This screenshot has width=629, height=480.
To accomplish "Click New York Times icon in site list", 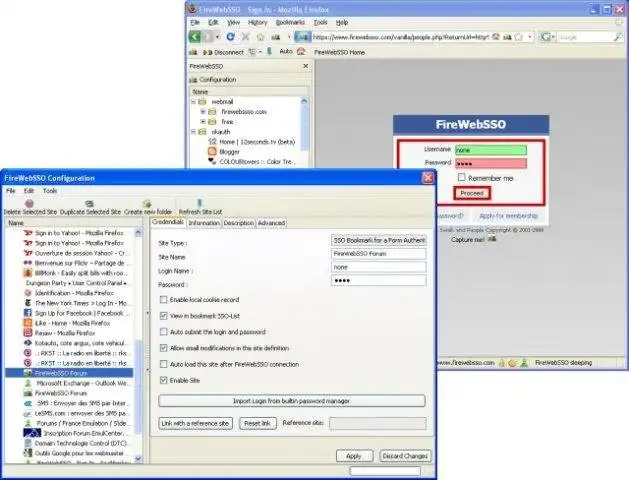I will click(28, 303).
